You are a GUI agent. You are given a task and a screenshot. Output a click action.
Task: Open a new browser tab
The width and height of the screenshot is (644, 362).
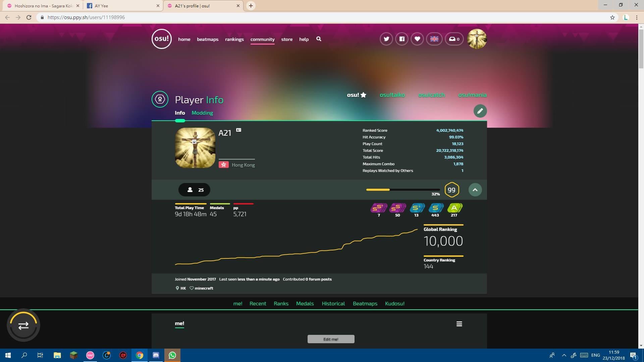click(251, 6)
